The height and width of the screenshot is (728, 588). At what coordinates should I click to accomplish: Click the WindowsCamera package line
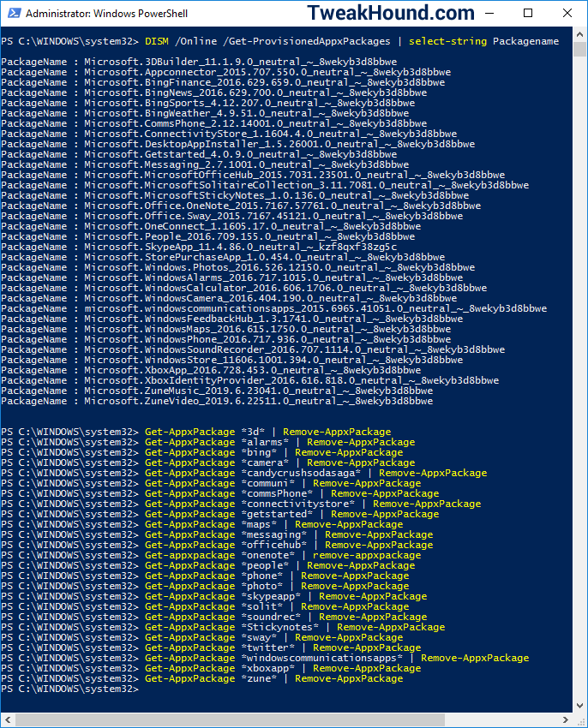[229, 298]
